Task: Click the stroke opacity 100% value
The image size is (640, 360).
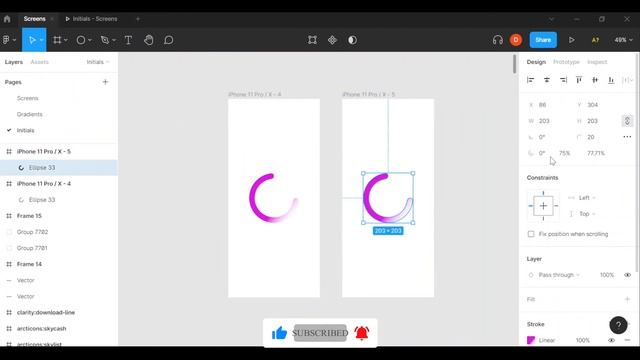Action: (x=582, y=340)
